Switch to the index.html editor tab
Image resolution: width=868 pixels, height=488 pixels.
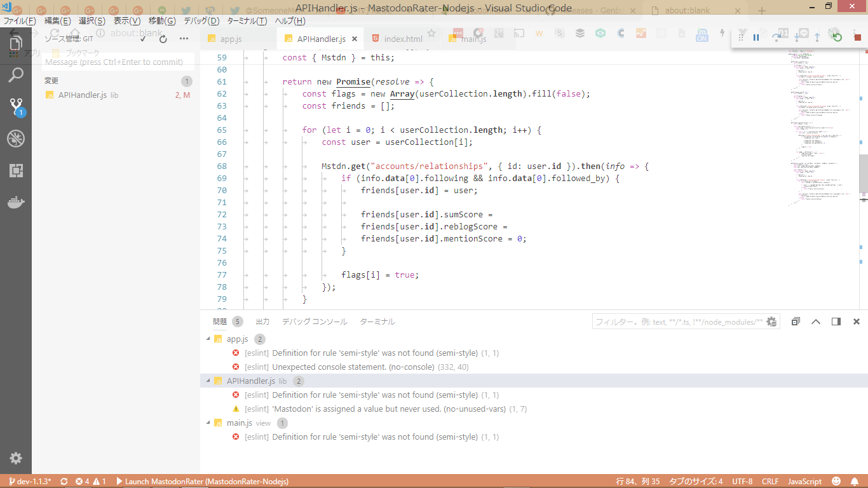[x=403, y=39]
